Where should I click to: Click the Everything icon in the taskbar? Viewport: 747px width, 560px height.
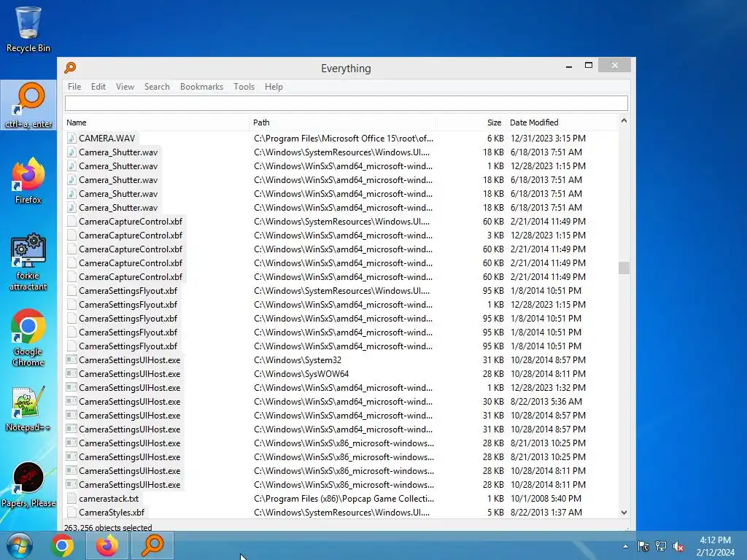(x=152, y=545)
